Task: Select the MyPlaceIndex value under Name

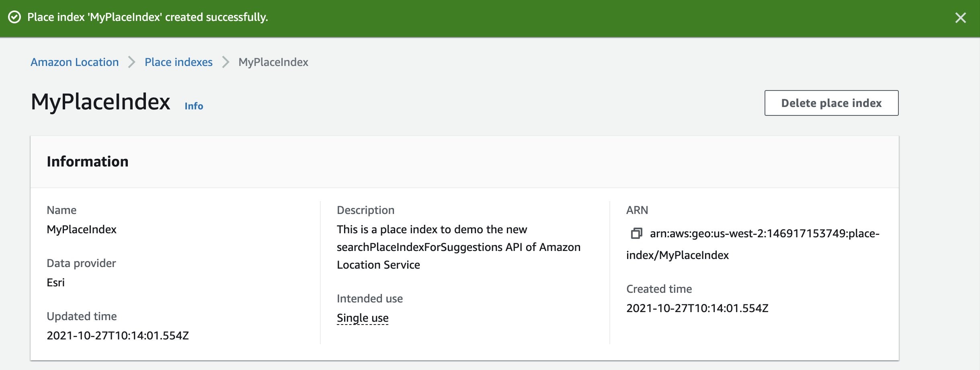Action: [82, 229]
